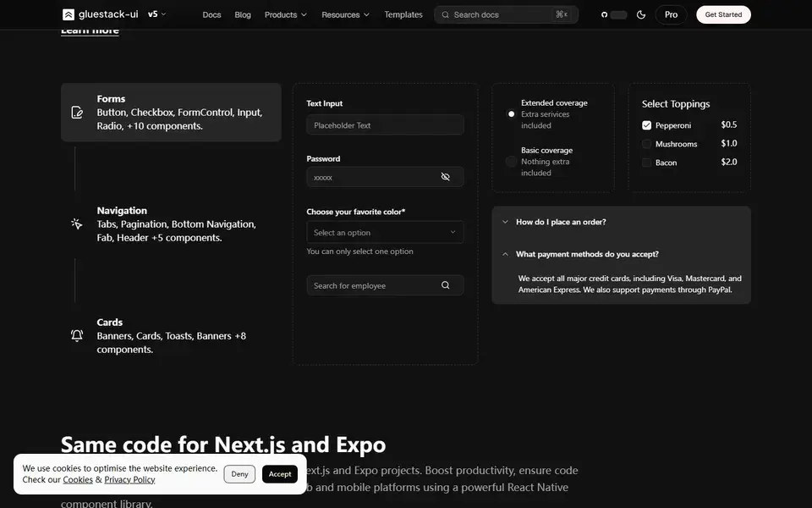Follow the Learn more link

point(90,31)
